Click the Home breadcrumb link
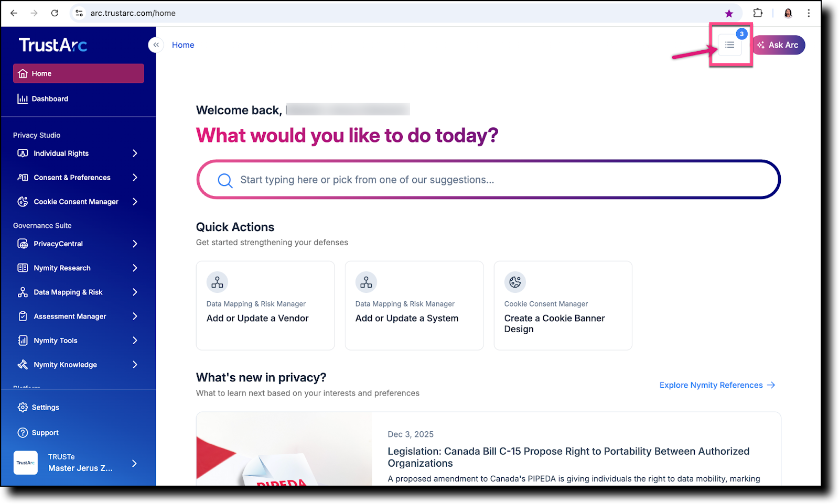The height and width of the screenshot is (504, 839). 183,45
